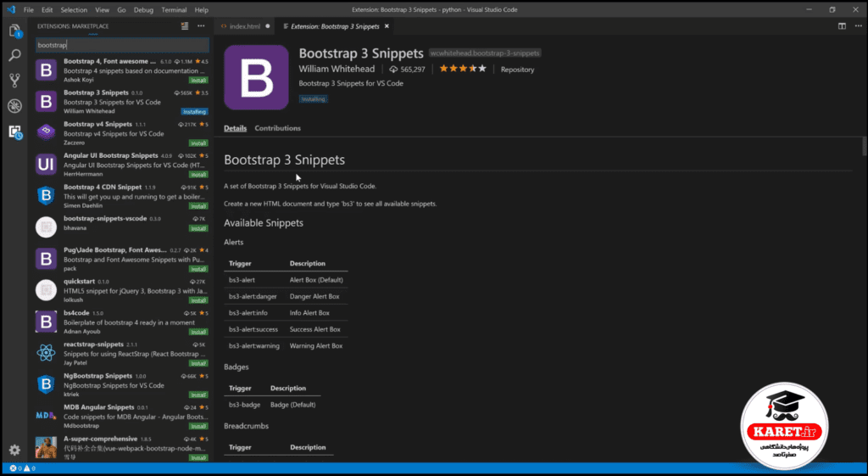Image resolution: width=868 pixels, height=476 pixels.
Task: Clear extensions search results icon
Action: pyautogui.click(x=184, y=26)
